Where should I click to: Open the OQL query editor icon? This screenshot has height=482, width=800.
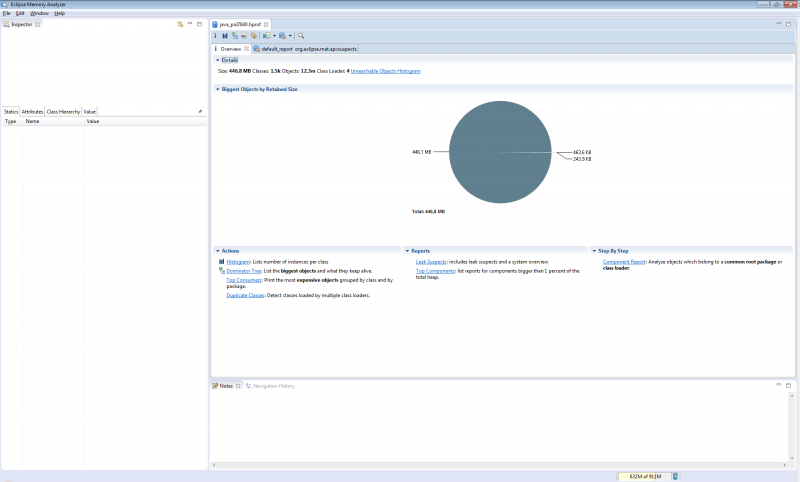[x=244, y=35]
